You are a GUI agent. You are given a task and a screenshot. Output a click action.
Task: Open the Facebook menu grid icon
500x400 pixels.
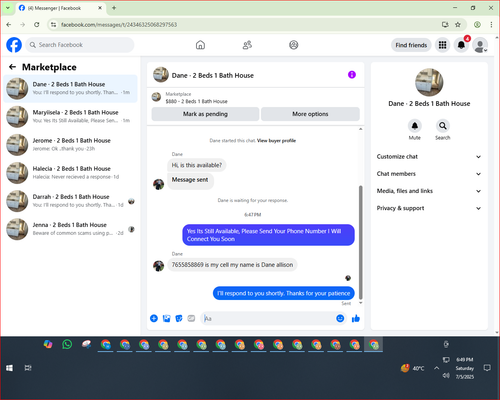[x=442, y=45]
